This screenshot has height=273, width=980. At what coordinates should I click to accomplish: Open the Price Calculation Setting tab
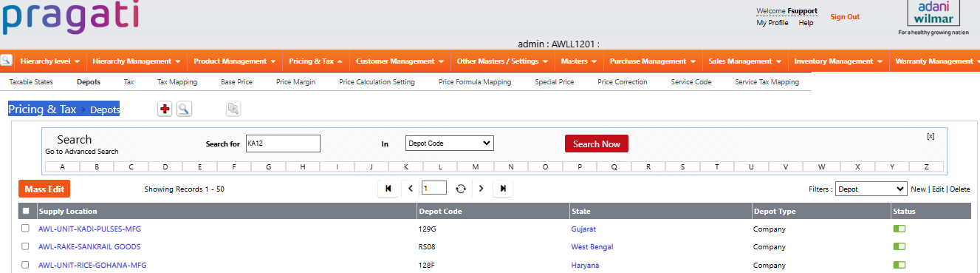pyautogui.click(x=377, y=82)
